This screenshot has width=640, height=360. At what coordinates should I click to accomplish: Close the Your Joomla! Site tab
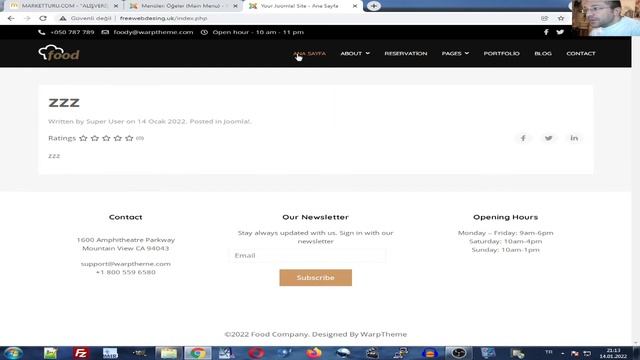(355, 6)
